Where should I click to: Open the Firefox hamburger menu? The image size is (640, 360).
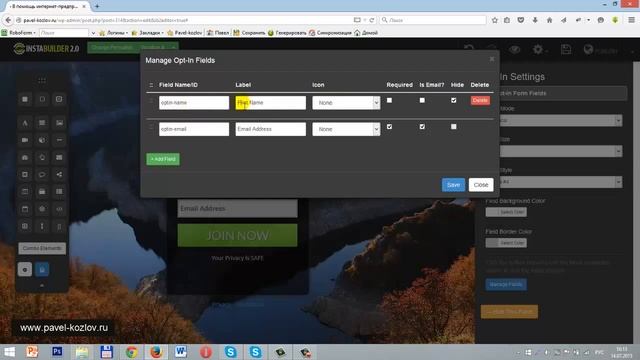tap(631, 20)
